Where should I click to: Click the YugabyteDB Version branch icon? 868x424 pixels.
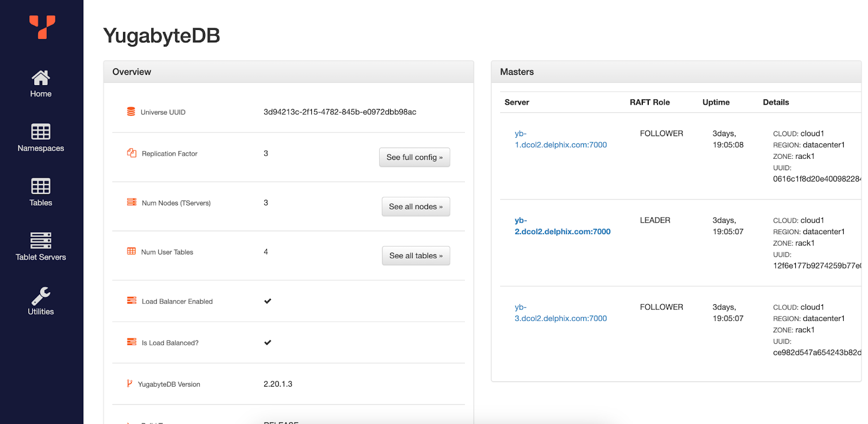(x=129, y=383)
